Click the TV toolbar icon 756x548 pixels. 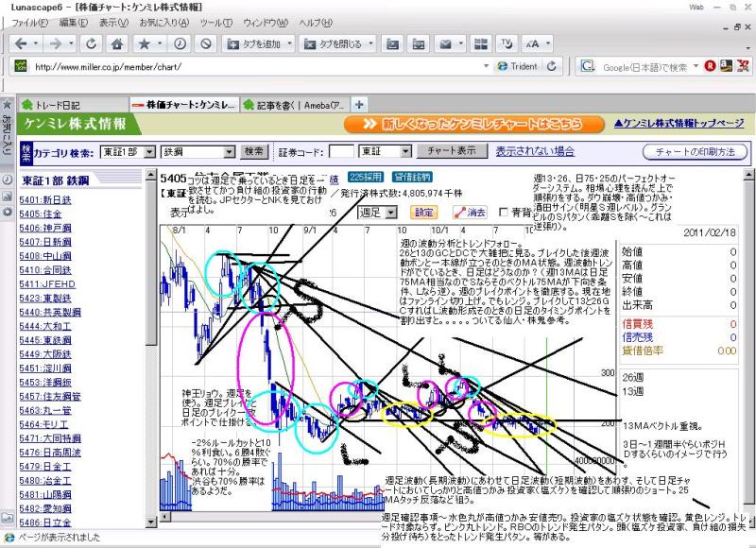(507, 43)
